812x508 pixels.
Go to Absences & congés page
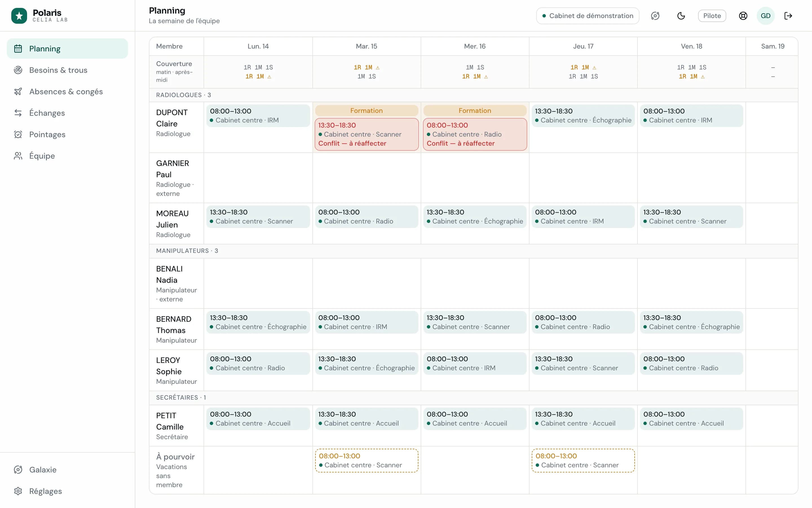67,91
